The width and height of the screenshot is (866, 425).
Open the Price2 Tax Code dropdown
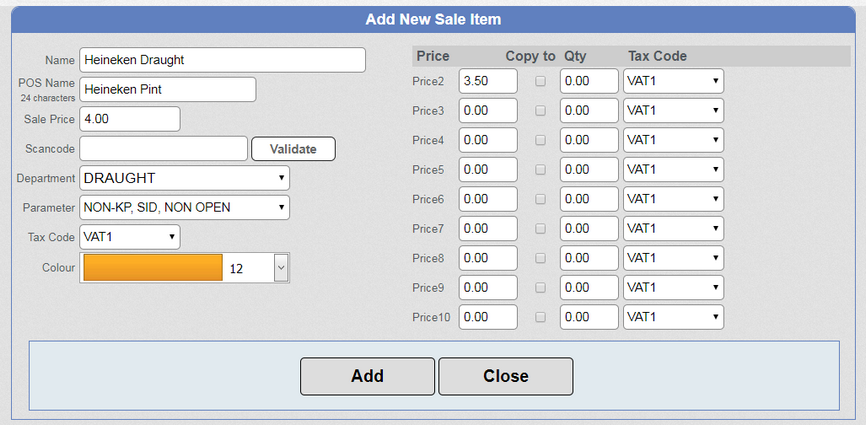point(673,81)
